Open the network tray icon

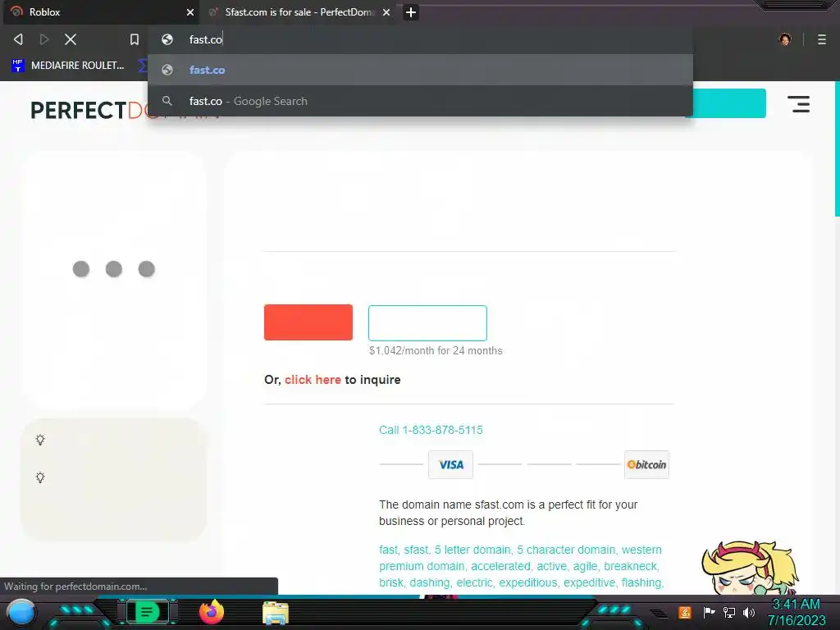(x=728, y=612)
